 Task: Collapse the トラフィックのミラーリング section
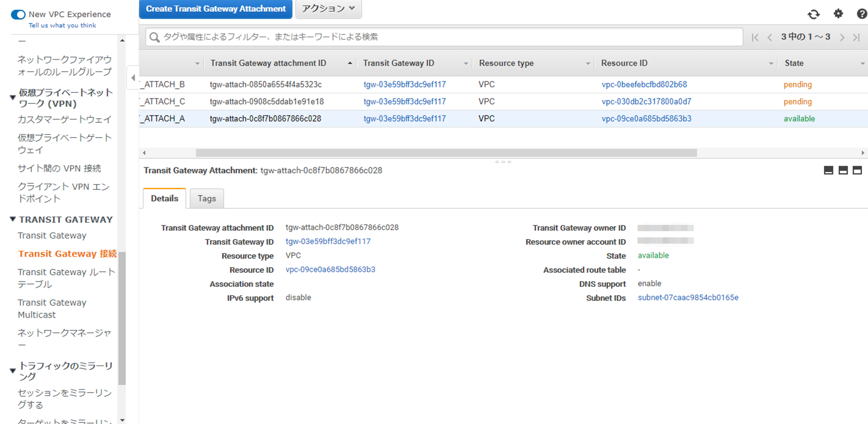[13, 371]
